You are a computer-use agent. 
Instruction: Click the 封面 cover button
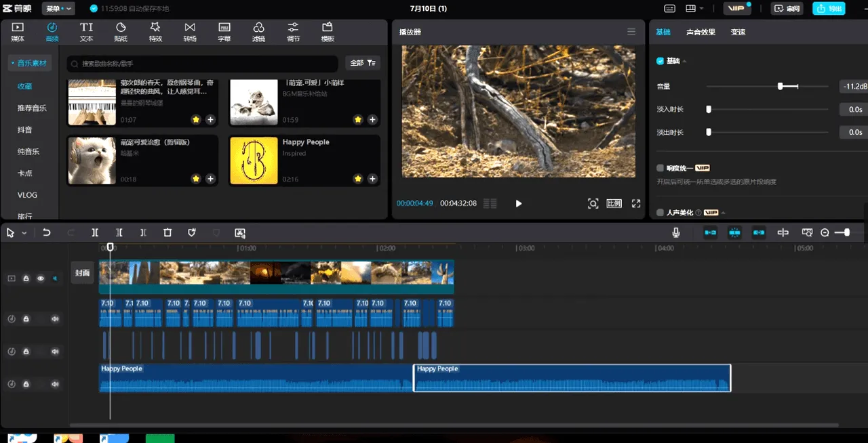tap(82, 273)
